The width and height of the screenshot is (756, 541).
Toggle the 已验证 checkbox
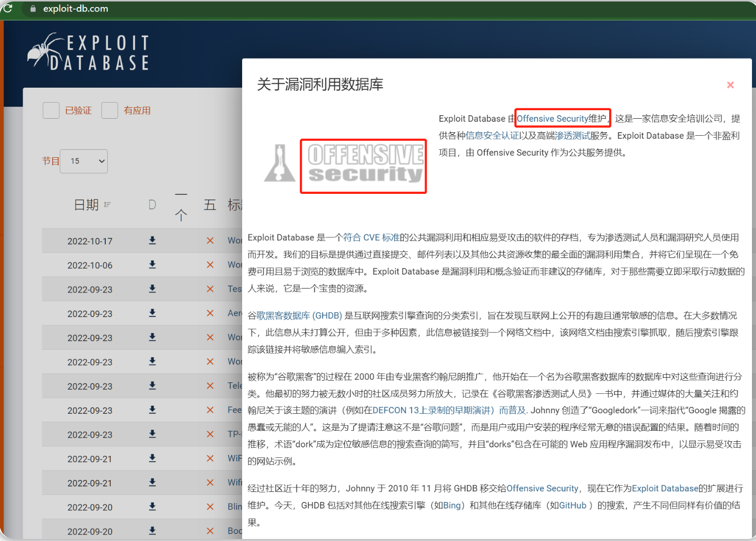[x=51, y=110]
